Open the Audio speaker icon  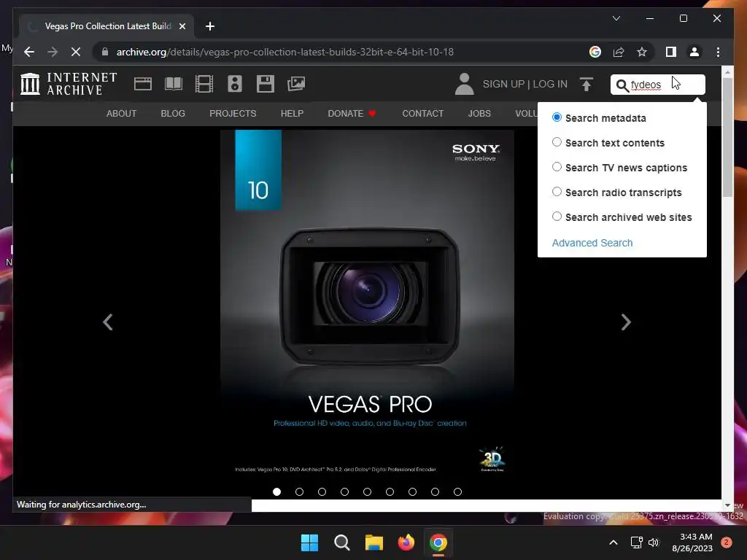(235, 84)
